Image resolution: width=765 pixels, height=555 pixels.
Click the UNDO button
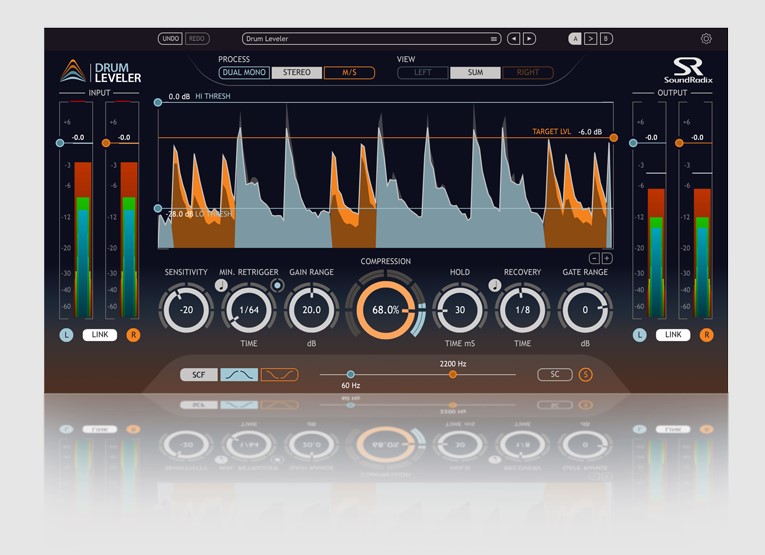coord(170,39)
